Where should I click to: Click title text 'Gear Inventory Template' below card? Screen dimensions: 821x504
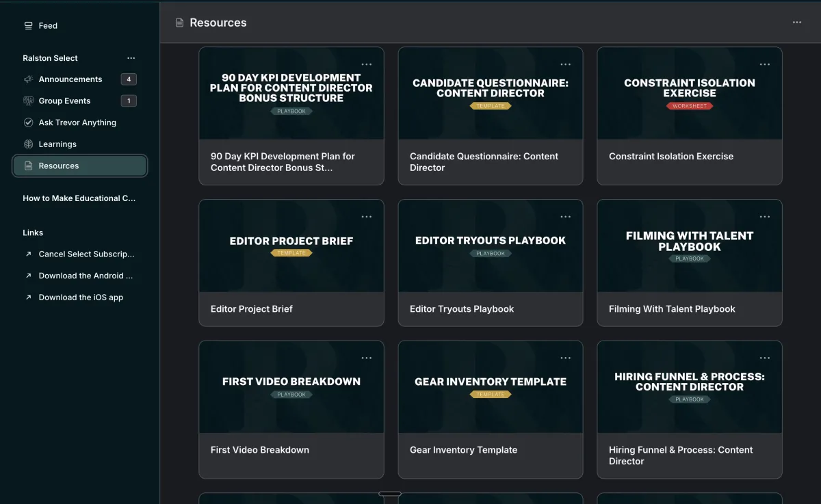(463, 450)
